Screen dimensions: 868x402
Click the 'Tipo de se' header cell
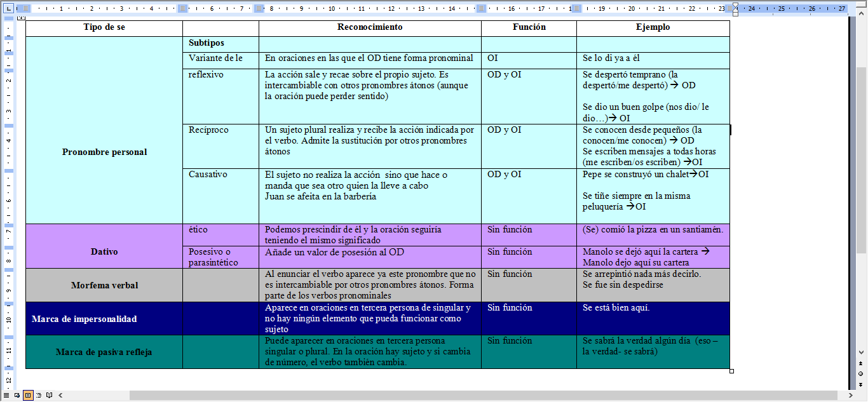click(x=104, y=28)
